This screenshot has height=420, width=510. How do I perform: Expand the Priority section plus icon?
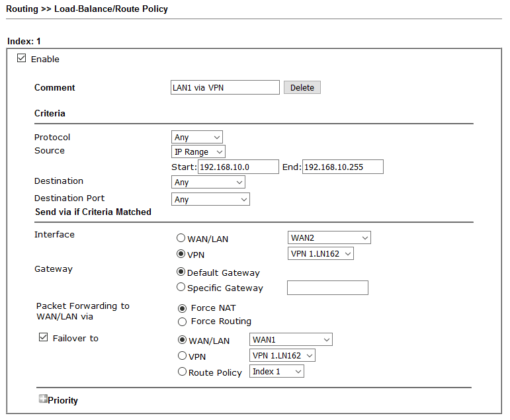(43, 399)
